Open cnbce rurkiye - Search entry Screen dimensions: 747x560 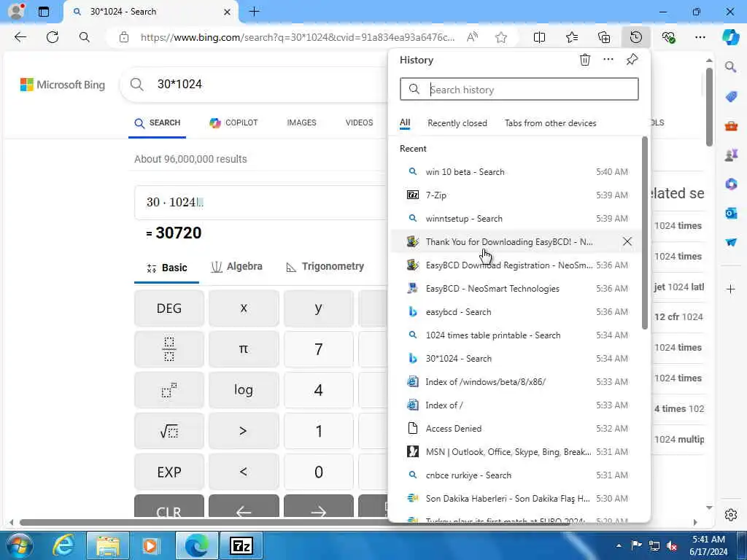point(517,475)
